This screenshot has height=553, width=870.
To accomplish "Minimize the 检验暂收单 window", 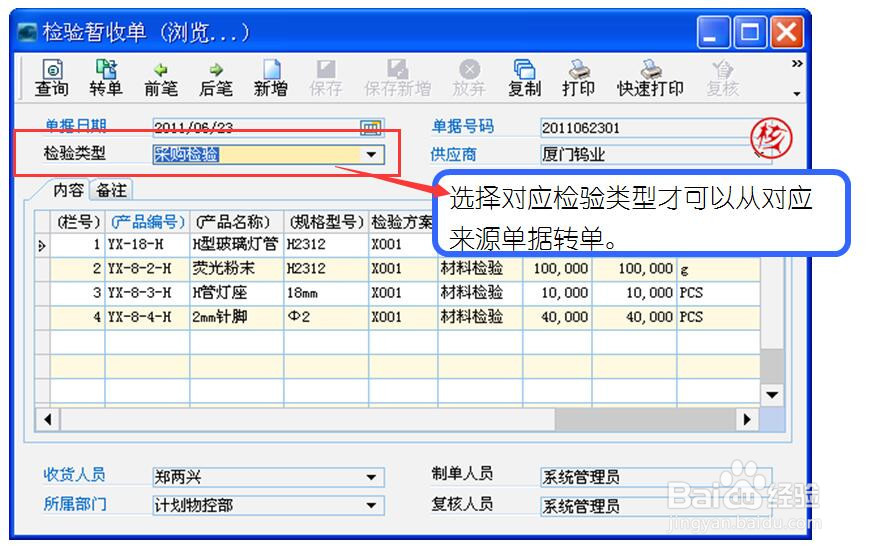I will 713,32.
